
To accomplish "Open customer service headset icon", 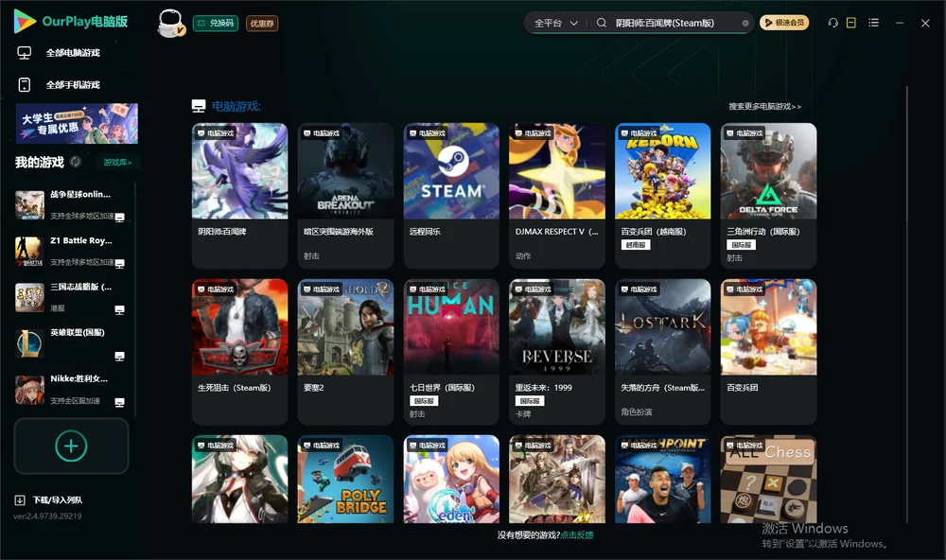I will coord(833,23).
